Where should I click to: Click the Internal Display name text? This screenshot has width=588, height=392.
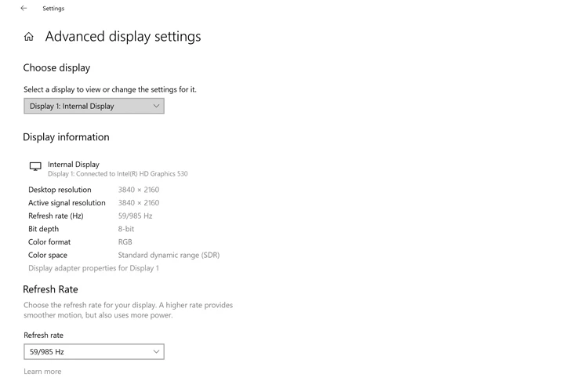coord(74,165)
